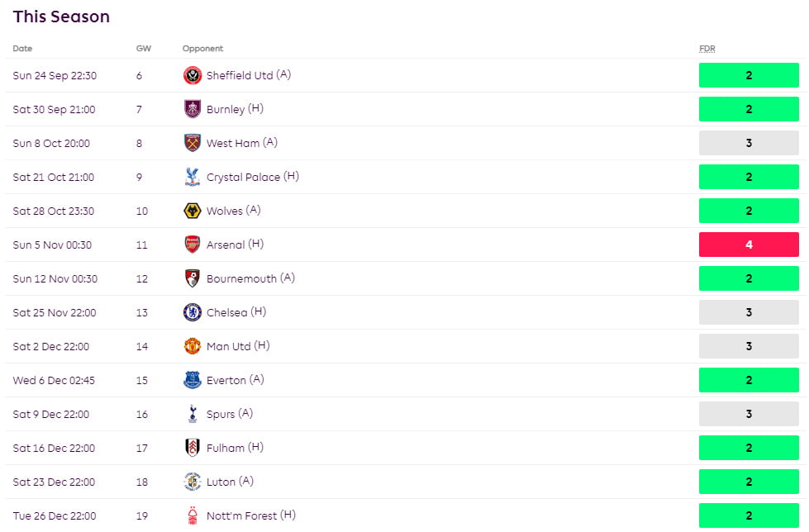Click the red FDR 4 Arsenal badge
This screenshot has height=532, width=809.
click(749, 245)
